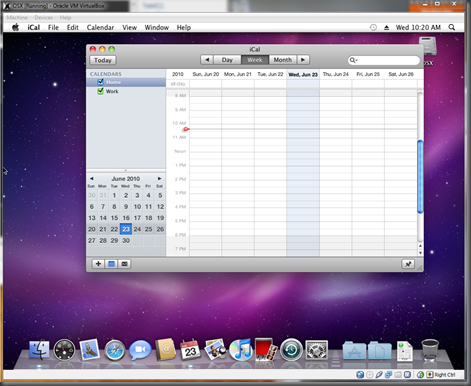Screen dimensions: 471x386
Task: Select June 30 in the mini calendar
Action: tap(126, 240)
